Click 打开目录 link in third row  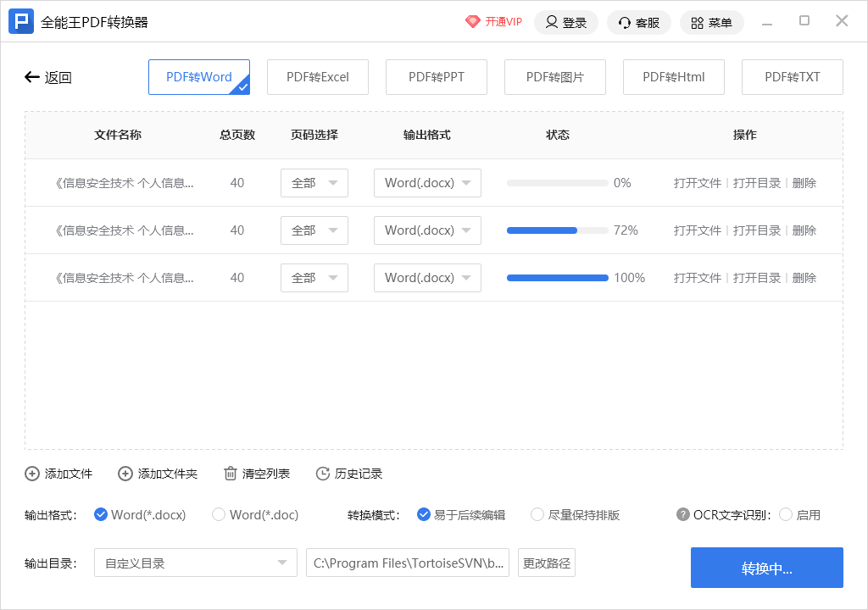coord(757,278)
